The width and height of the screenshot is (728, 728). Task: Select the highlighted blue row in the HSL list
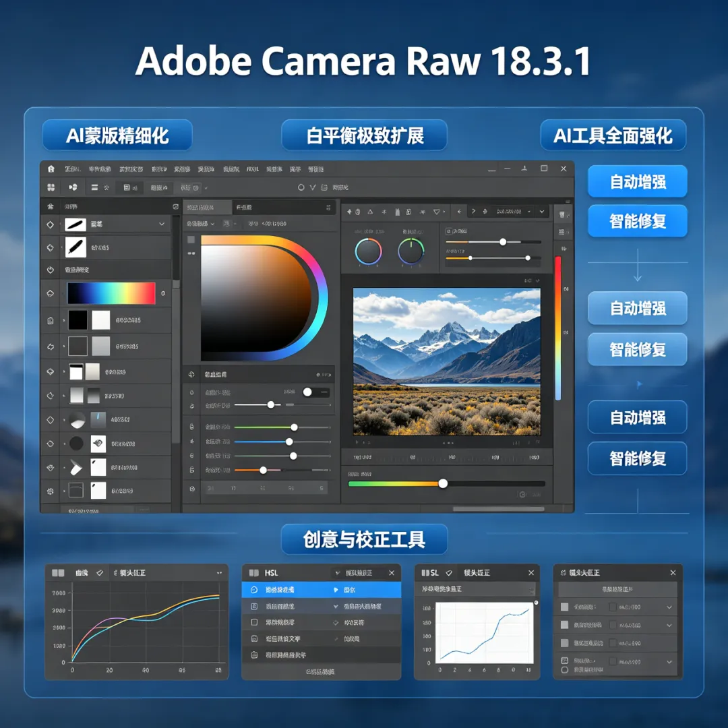pos(322,590)
